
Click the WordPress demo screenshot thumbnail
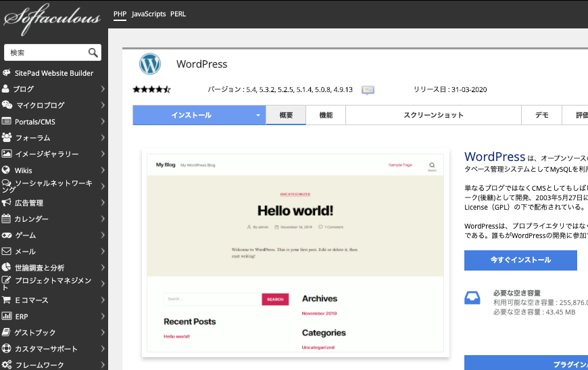point(295,252)
